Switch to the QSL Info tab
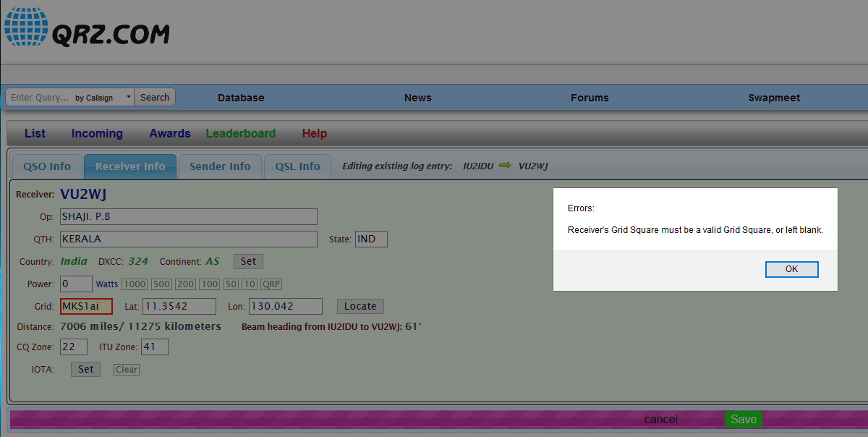This screenshot has width=868, height=437. coord(297,166)
